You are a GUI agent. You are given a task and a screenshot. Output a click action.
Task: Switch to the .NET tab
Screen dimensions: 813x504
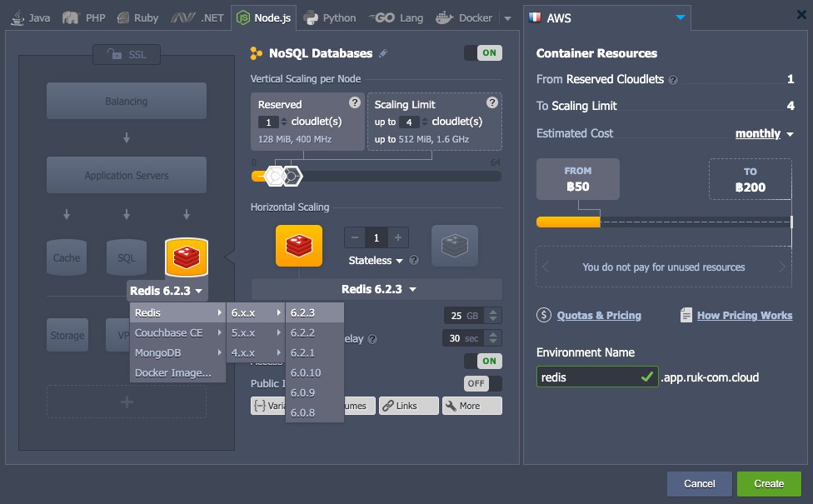coord(197,18)
